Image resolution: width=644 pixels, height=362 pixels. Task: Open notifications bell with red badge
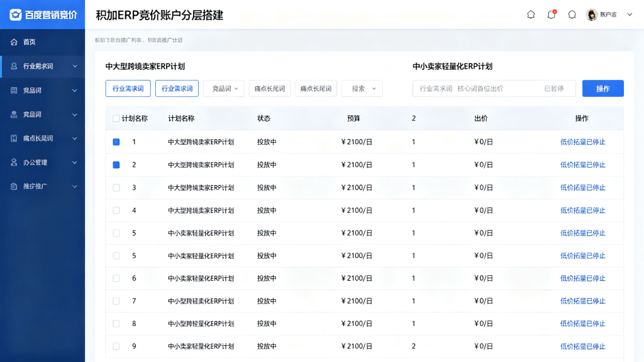(x=552, y=15)
